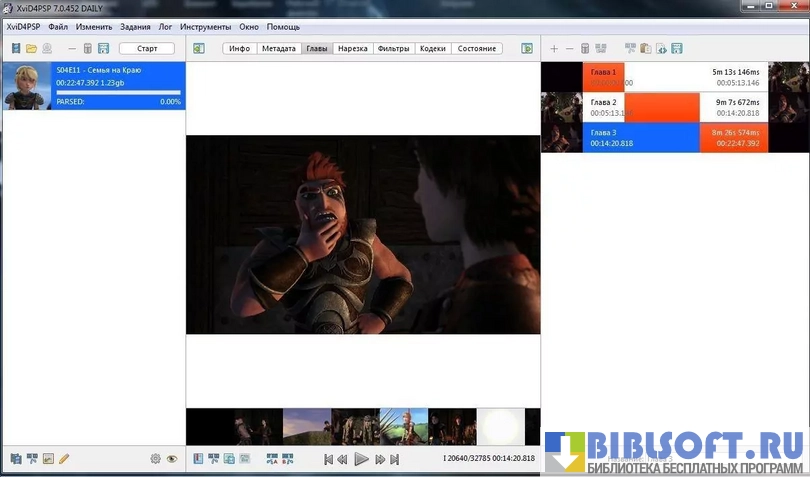
Task: Click the minus icon to remove a chapter
Action: pos(570,48)
